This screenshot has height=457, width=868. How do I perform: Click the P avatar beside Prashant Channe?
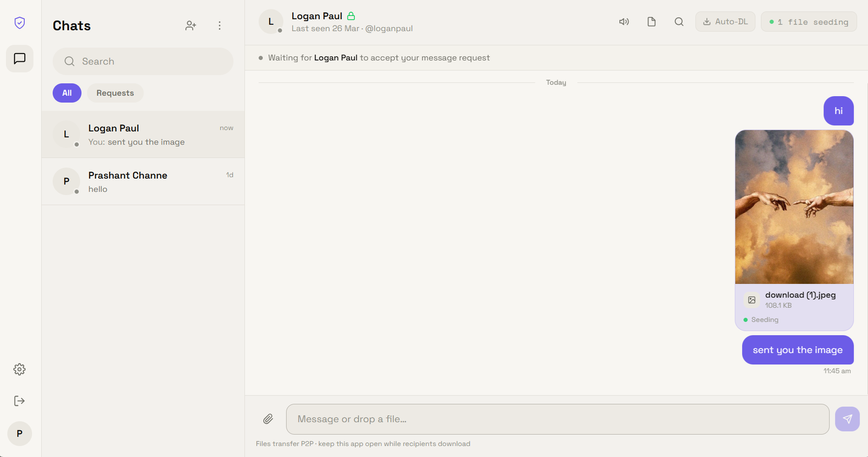(x=66, y=181)
